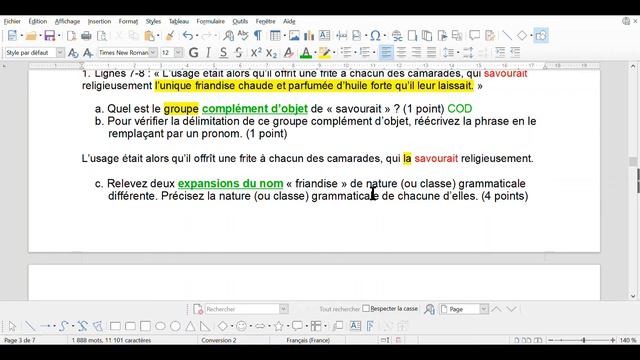
Task: Undo the last action
Action: click(x=188, y=36)
